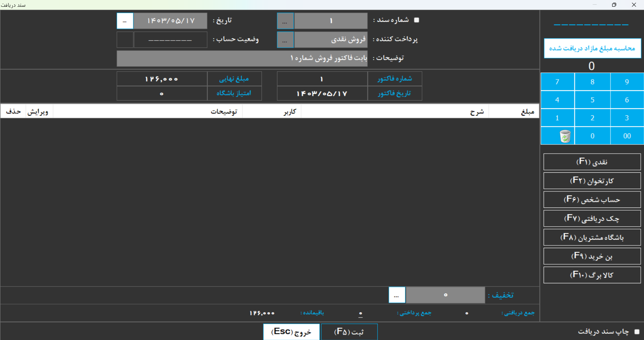644x340 pixels.
Task: Choose کارتخوان (F2) card reader payment
Action: (x=592, y=181)
